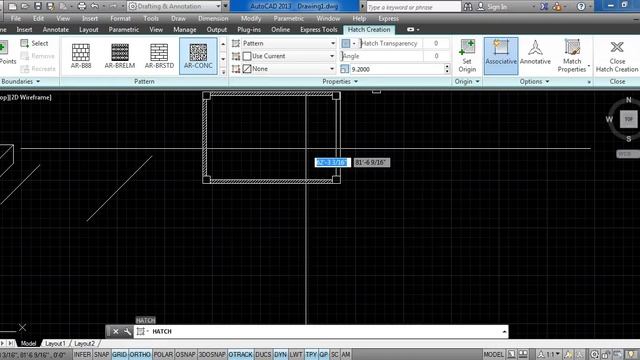Screen dimensions: 640x360
Task: Switch to the Layout2 tab
Action: click(84, 343)
